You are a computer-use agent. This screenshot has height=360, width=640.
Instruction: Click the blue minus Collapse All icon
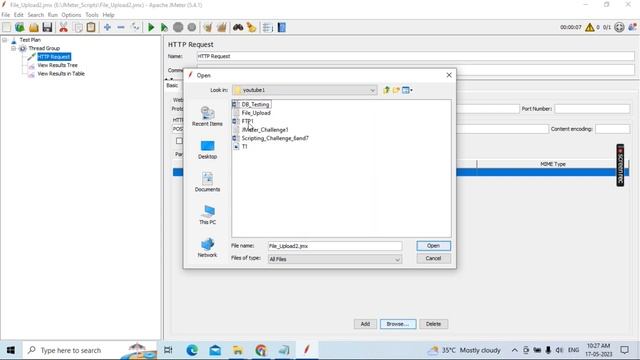point(121,27)
